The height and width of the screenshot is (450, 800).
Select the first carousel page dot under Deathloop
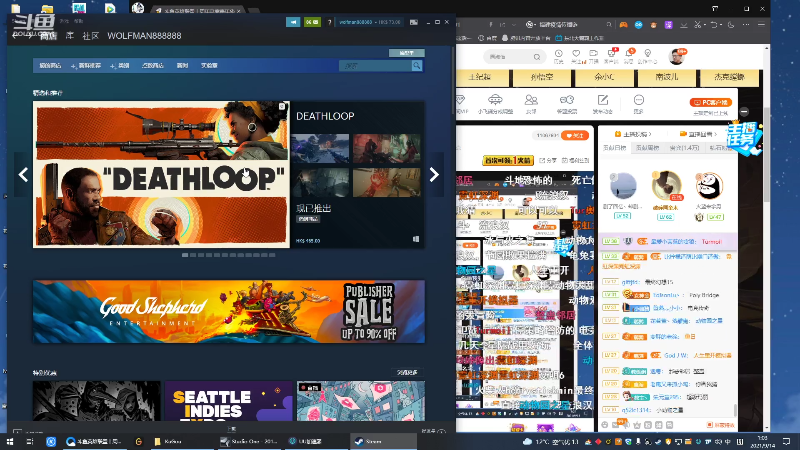[x=185, y=255]
